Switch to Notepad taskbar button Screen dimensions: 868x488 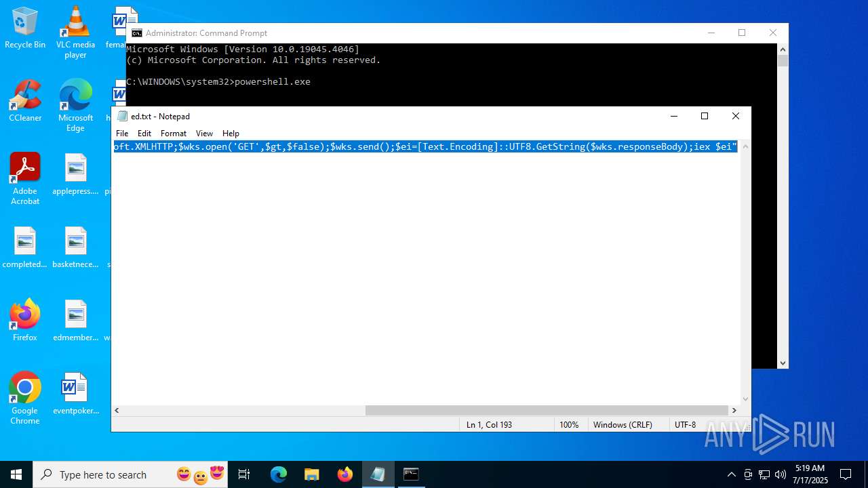click(378, 474)
